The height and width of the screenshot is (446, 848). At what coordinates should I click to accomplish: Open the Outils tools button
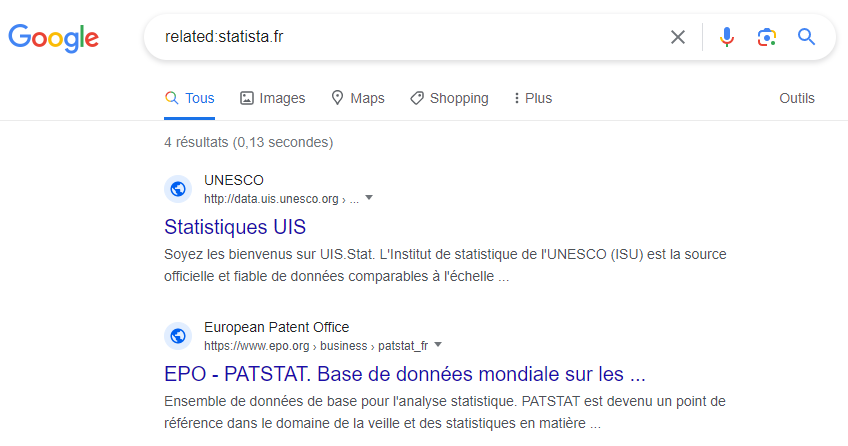[x=797, y=98]
